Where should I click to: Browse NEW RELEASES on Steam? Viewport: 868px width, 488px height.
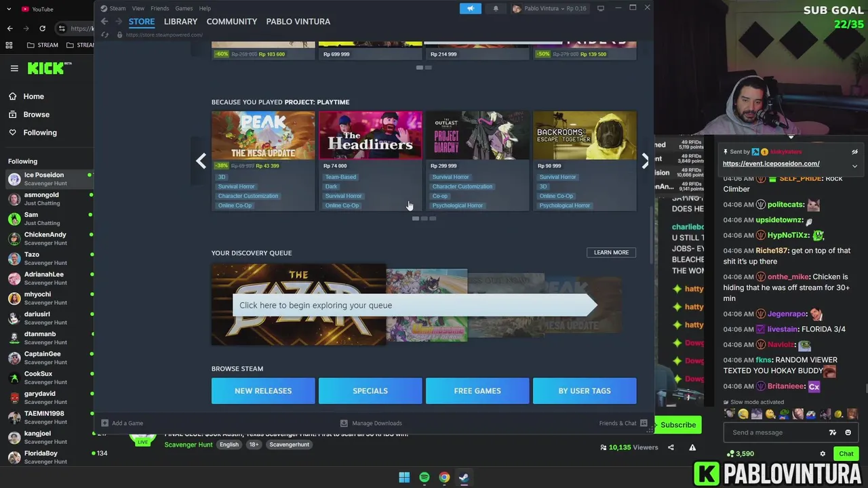coord(263,391)
